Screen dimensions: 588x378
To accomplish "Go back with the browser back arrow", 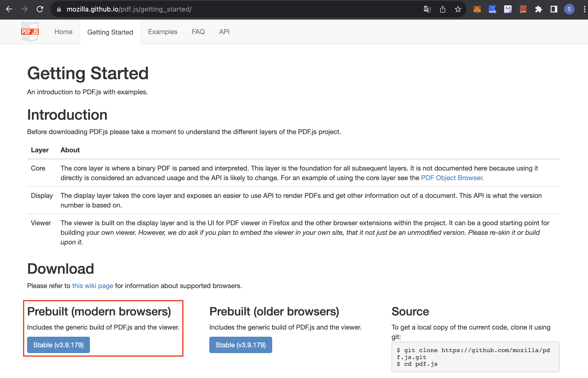I will click(9, 9).
